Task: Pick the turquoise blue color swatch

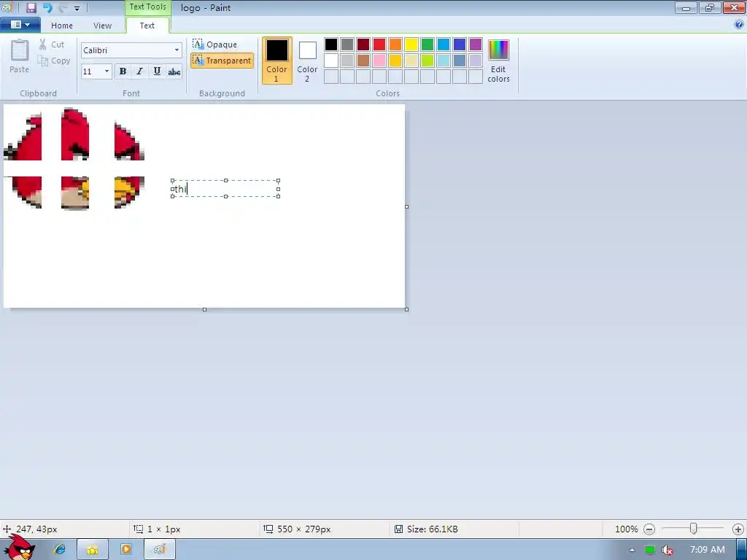Action: 444,44
